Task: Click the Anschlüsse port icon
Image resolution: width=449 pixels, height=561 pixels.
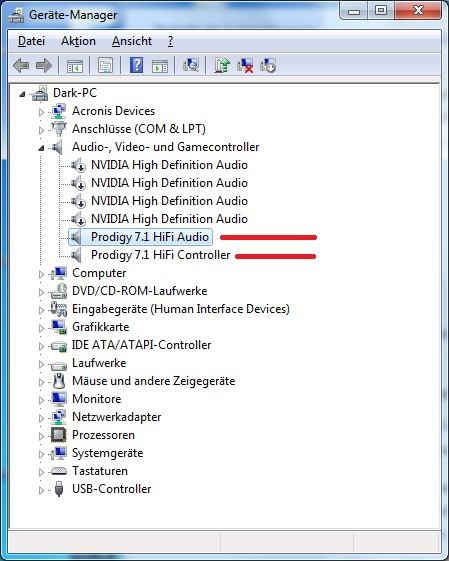Action: point(59,129)
